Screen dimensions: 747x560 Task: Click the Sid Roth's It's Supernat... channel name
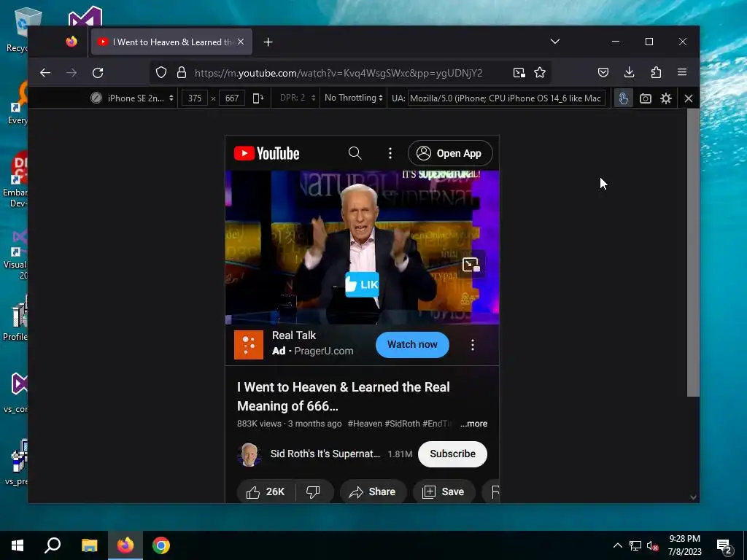pos(325,454)
